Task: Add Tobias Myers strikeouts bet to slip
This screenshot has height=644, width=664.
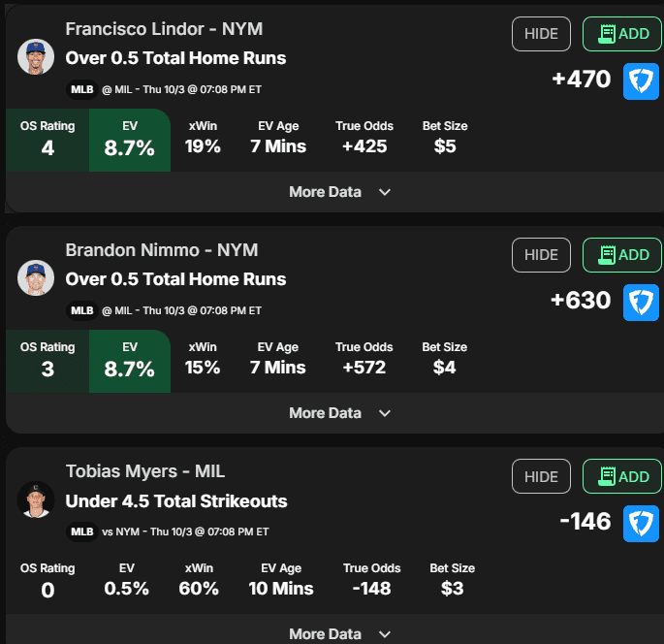Action: (x=622, y=476)
